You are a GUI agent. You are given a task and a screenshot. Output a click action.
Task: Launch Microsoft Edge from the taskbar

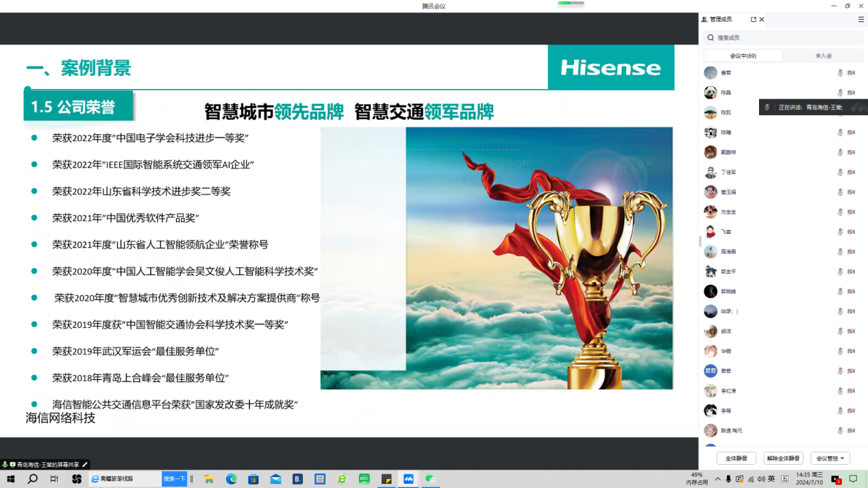coord(232,479)
